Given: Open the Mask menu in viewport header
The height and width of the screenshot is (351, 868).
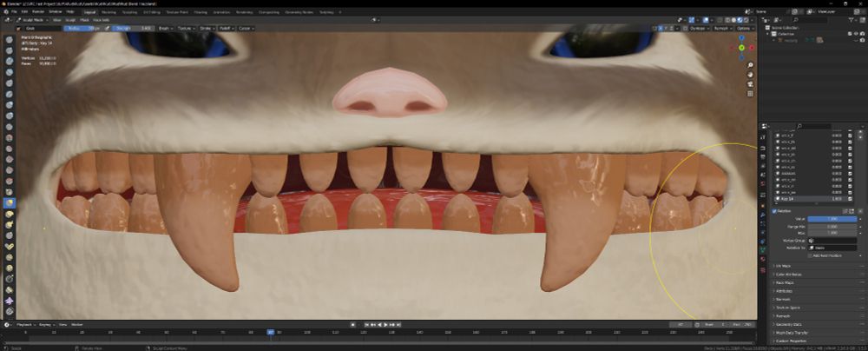Looking at the screenshot, I should tap(85, 19).
